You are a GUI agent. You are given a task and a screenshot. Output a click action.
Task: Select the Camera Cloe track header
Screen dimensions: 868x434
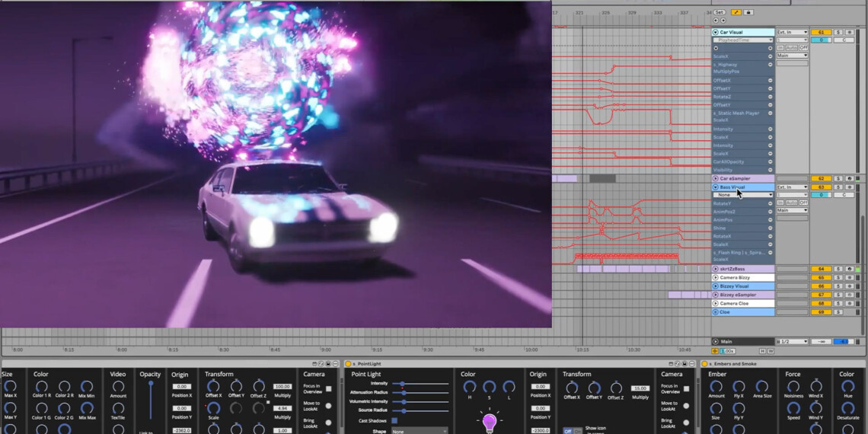[742, 303]
